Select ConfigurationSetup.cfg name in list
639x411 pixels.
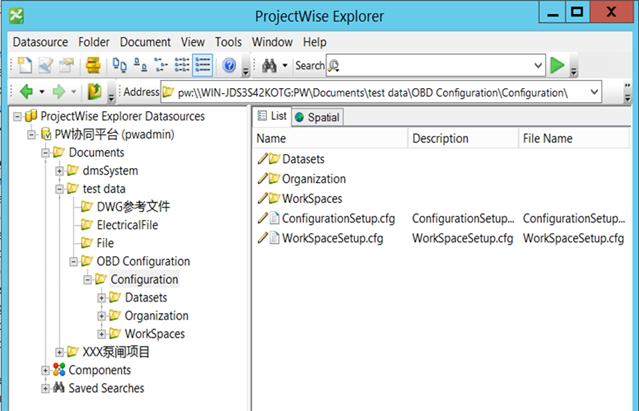pos(338,218)
